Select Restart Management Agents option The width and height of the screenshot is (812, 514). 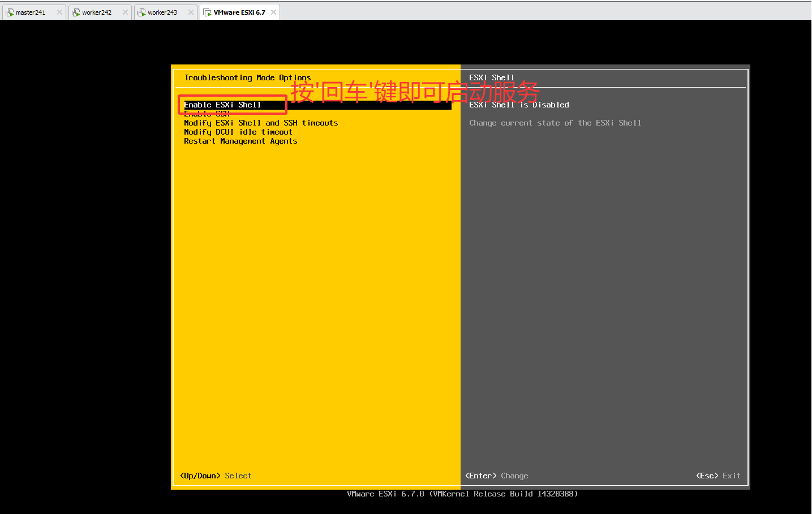click(240, 141)
